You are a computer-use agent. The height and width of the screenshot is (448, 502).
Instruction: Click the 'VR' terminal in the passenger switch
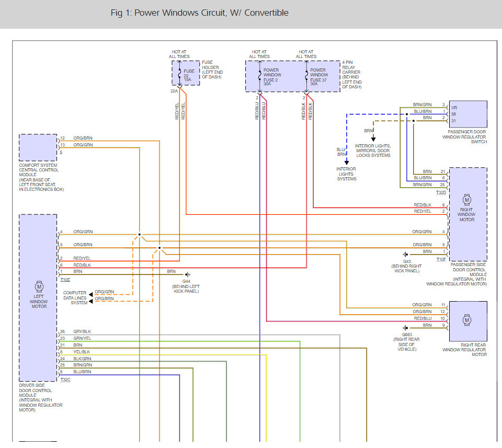pyautogui.click(x=454, y=108)
